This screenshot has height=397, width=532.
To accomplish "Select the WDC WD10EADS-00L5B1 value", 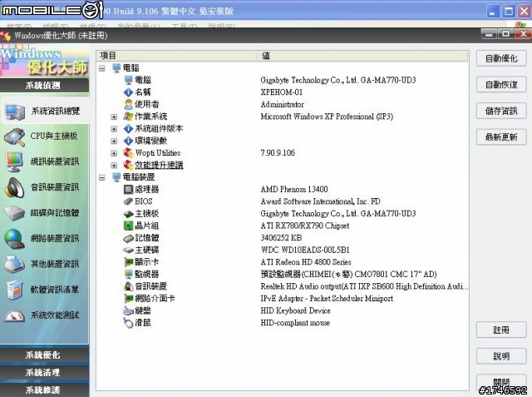I will (305, 250).
